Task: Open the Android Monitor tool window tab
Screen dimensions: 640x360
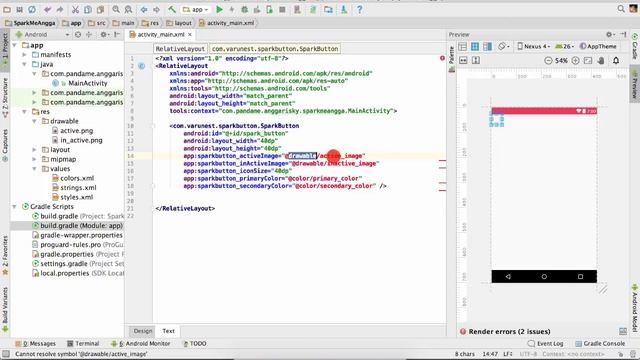Action: (141, 344)
